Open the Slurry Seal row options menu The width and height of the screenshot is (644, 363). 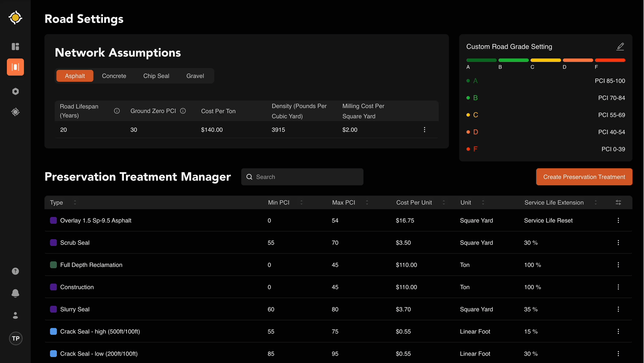[x=618, y=309]
